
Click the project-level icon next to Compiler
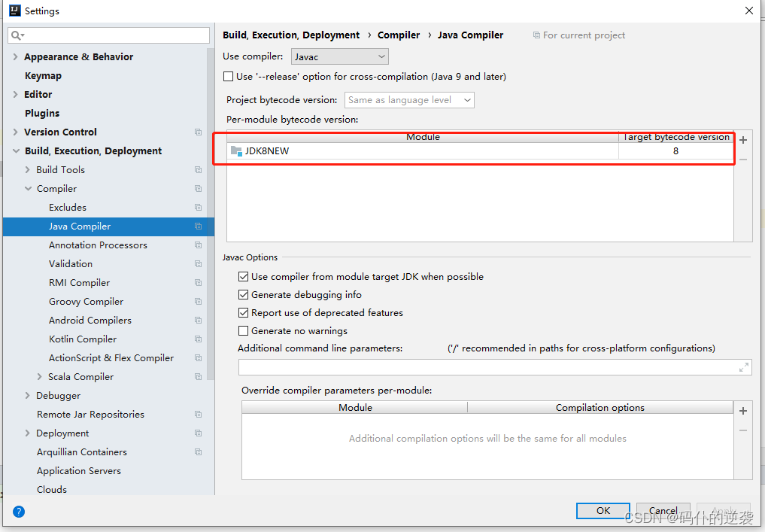pos(198,188)
